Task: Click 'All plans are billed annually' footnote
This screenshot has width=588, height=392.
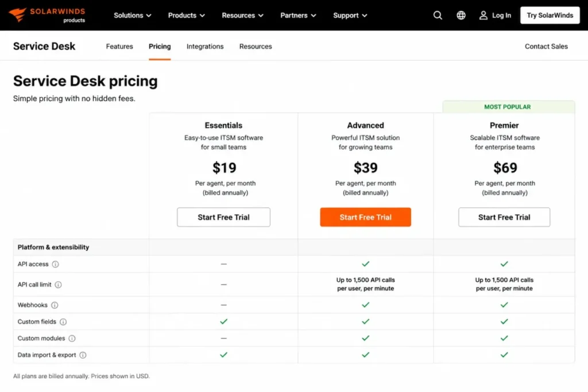Action: coord(82,376)
